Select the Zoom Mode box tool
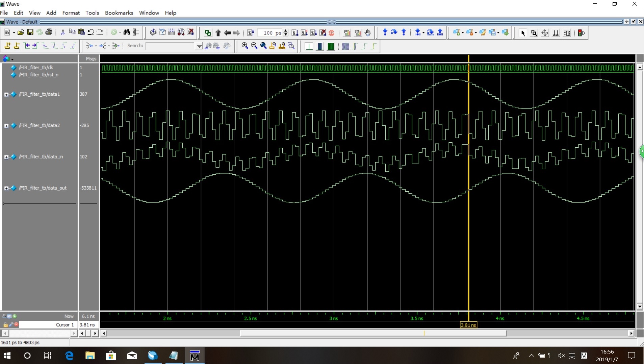The height and width of the screenshot is (364, 644). (534, 33)
